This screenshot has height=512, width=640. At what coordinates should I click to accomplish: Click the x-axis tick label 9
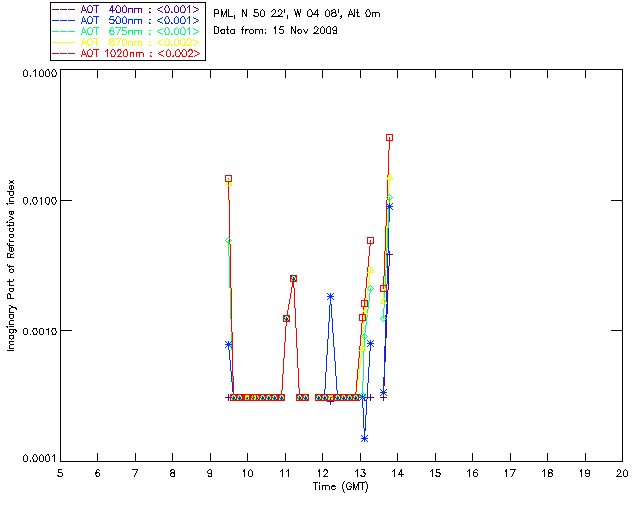coord(210,473)
